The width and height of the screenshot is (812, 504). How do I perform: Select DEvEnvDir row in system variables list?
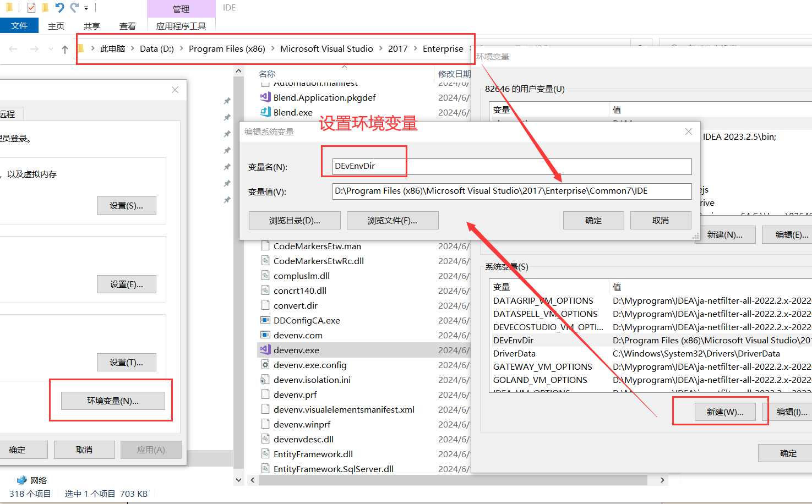point(651,340)
